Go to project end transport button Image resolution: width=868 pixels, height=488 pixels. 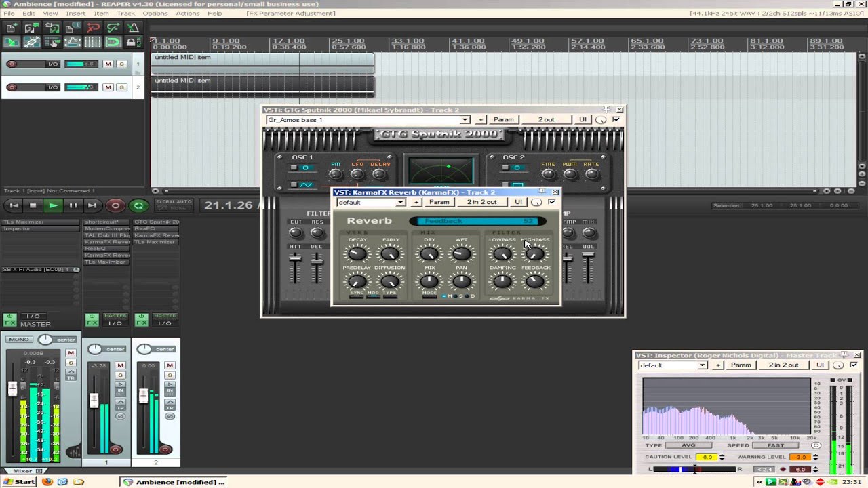(x=92, y=205)
